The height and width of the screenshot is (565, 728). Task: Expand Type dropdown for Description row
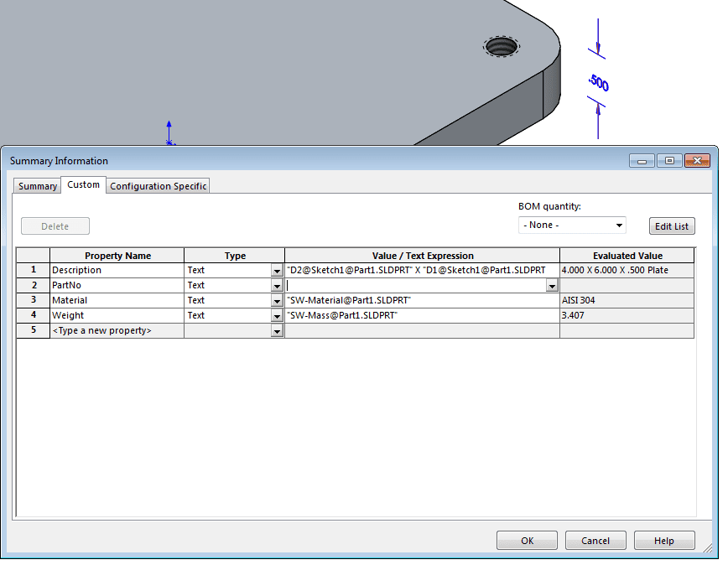click(x=277, y=271)
